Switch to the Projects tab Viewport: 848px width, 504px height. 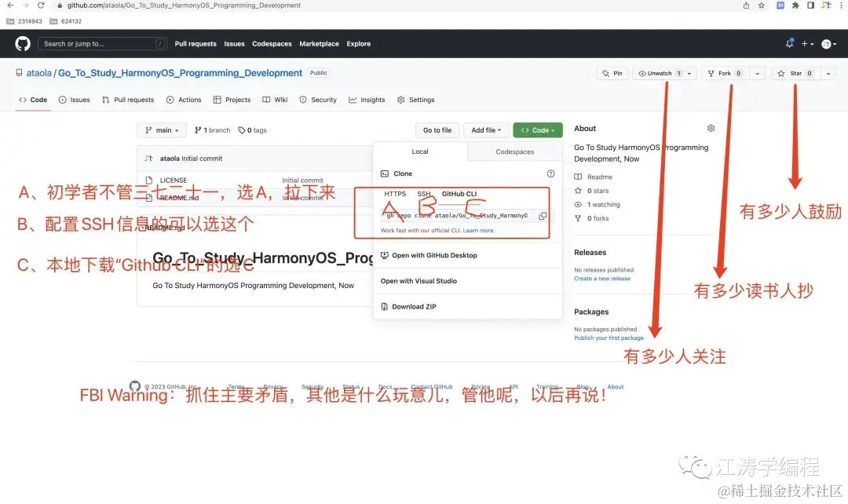(x=232, y=100)
